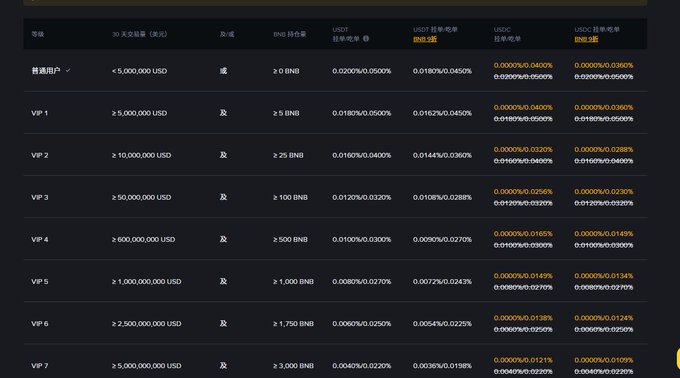Screen dimensions: 680x378
Task: Click the < 5,000,000 USD volume cell
Action: 139,71
